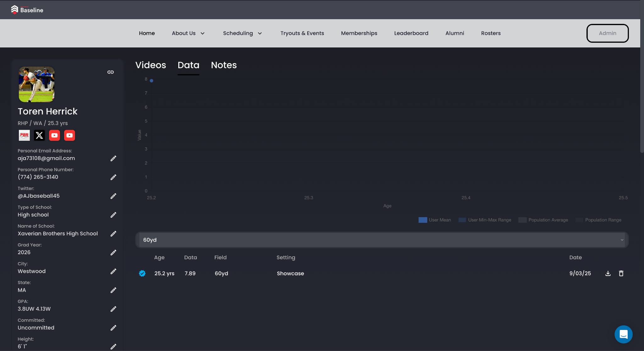644x351 pixels.
Task: Edit the Personal Email Address field
Action: click(113, 158)
